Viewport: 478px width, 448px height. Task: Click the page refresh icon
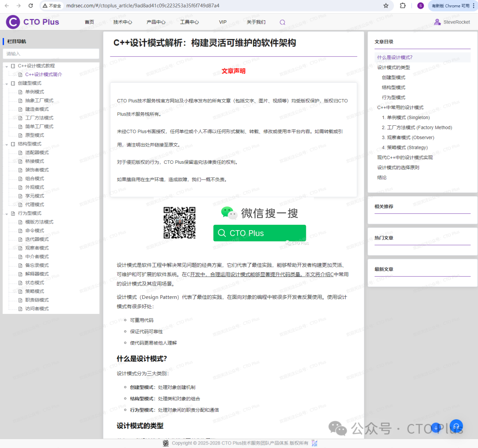(30, 6)
